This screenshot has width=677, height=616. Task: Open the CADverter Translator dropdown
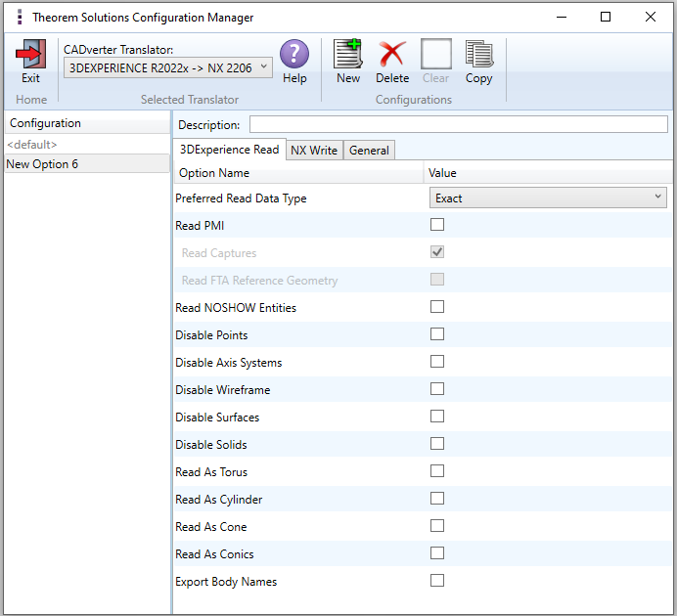click(168, 67)
